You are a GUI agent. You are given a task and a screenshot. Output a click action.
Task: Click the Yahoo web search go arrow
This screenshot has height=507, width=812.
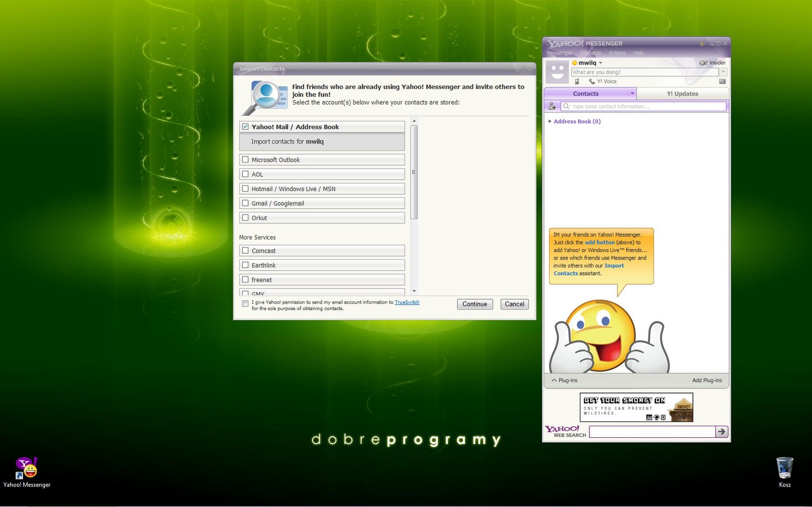(x=722, y=432)
